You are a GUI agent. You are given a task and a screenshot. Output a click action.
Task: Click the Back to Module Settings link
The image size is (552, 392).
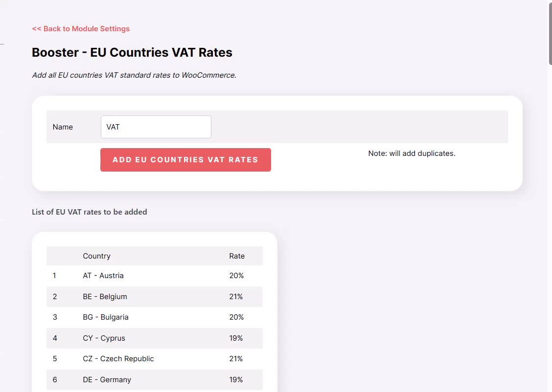coord(81,29)
